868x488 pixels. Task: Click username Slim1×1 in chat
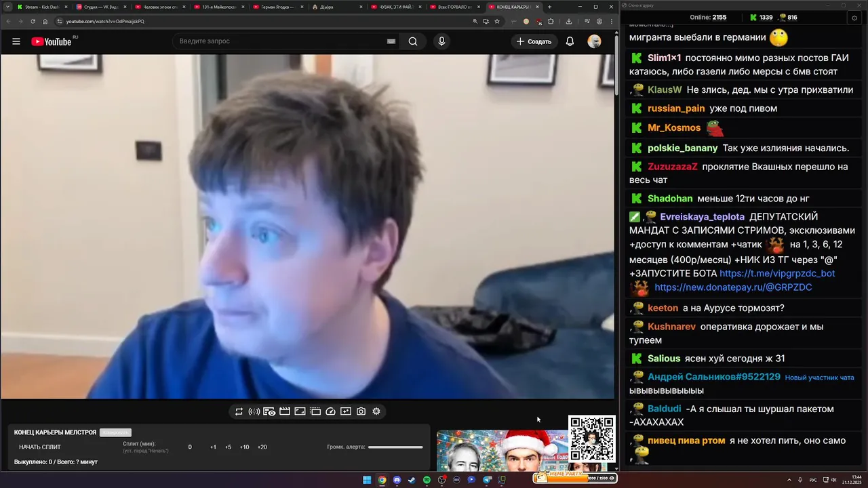tap(664, 58)
